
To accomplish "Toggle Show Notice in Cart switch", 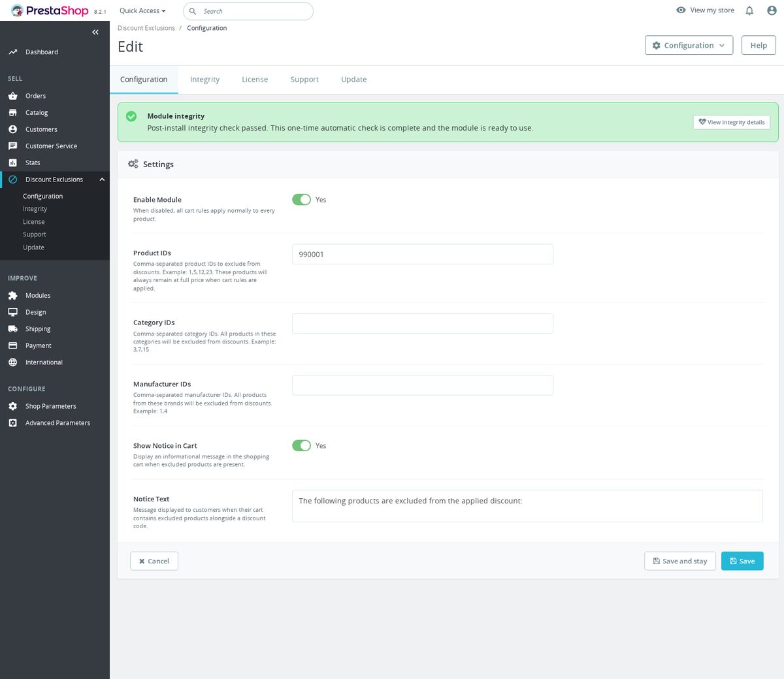I will coord(301,445).
